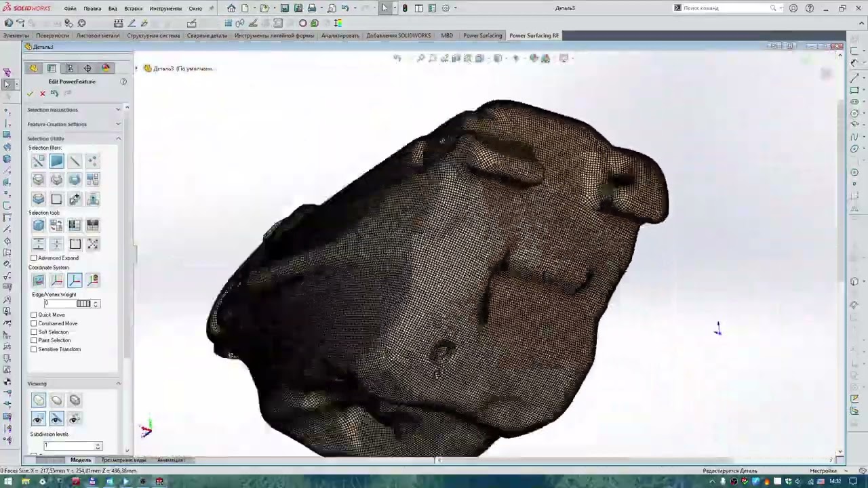This screenshot has height=488, width=868.
Task: Open the Options gear icon
Action: pyautogui.click(x=446, y=8)
